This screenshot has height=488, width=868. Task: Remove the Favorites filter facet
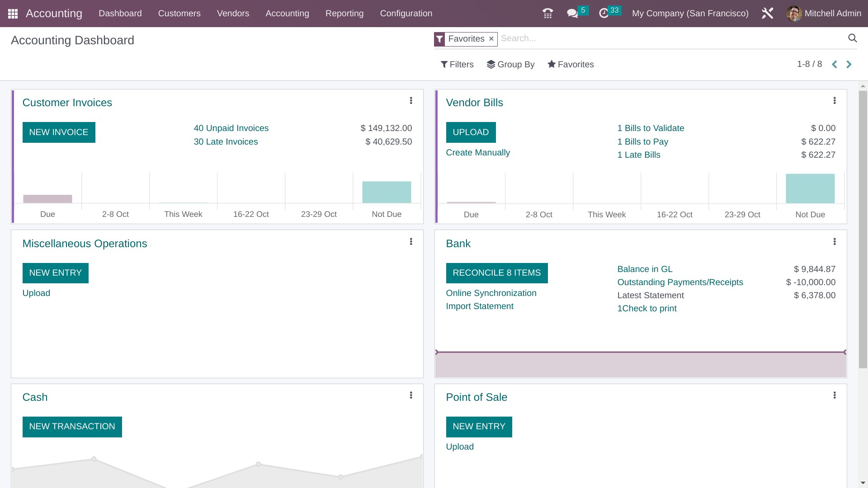click(x=491, y=39)
